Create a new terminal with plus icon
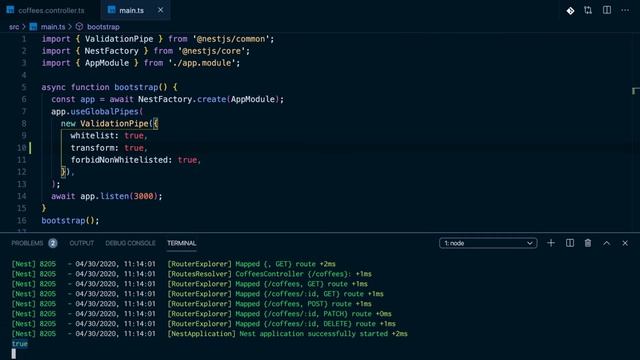This screenshot has height=360, width=640. pyautogui.click(x=551, y=243)
